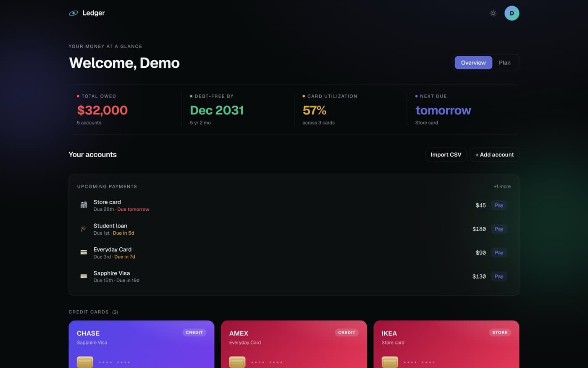Click the Sapphire Visa row icon
The width and height of the screenshot is (588, 368).
[x=84, y=276]
